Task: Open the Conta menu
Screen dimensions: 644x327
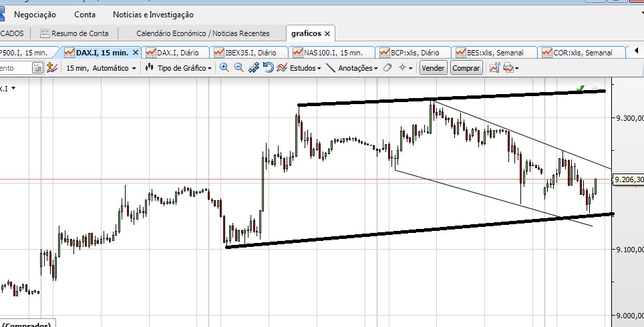Action: pos(85,15)
